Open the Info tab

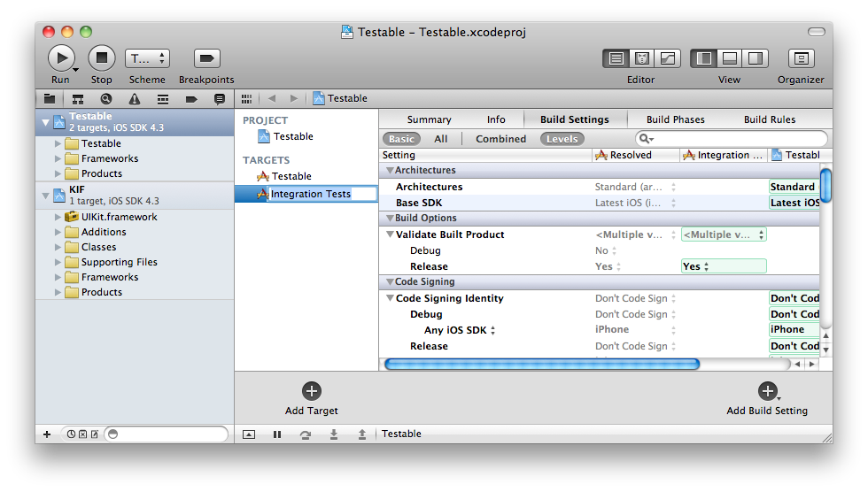coord(496,119)
